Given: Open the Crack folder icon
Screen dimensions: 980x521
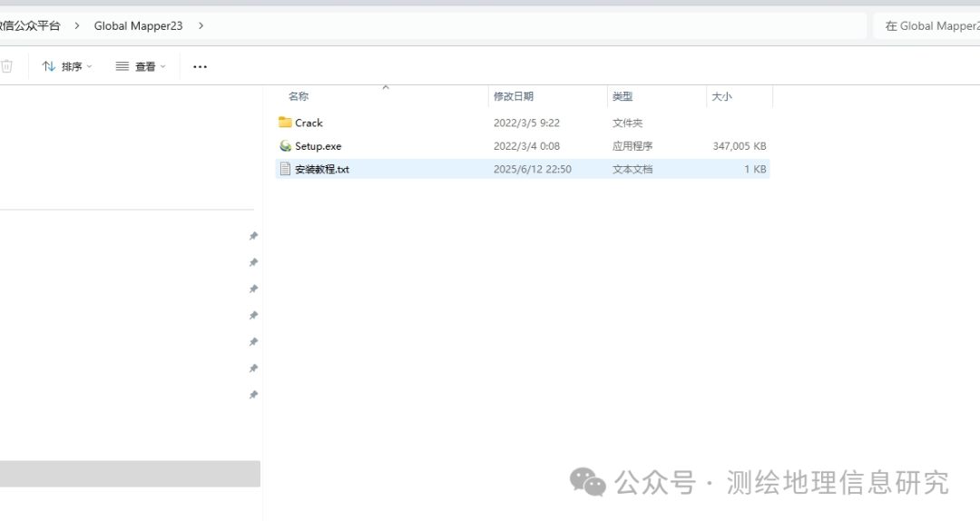Looking at the screenshot, I should pos(285,122).
